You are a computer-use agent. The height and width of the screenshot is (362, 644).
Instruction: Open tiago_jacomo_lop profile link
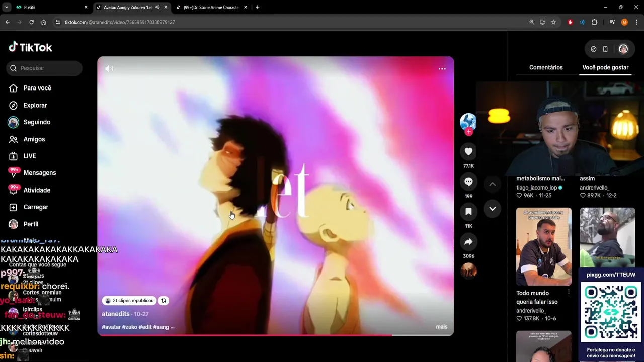pos(537,188)
